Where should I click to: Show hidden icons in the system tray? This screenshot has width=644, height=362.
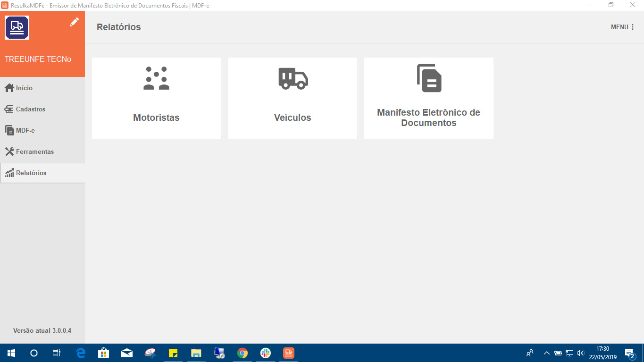click(x=546, y=353)
